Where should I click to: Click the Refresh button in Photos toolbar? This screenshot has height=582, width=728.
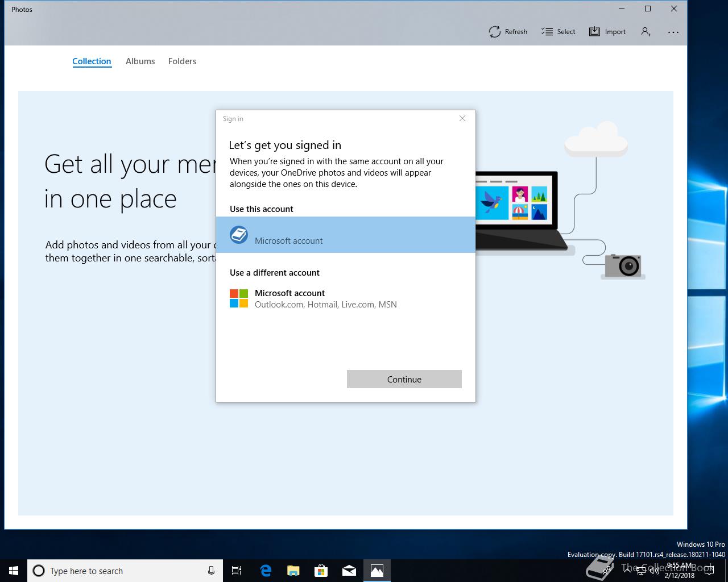pyautogui.click(x=508, y=32)
